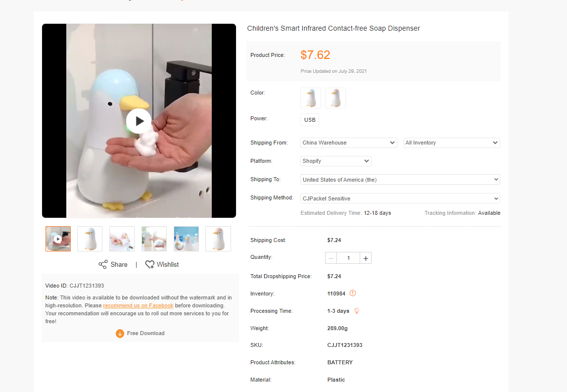This screenshot has width=567, height=392.
Task: Click the orange Free Download arrow icon
Action: pos(120,334)
